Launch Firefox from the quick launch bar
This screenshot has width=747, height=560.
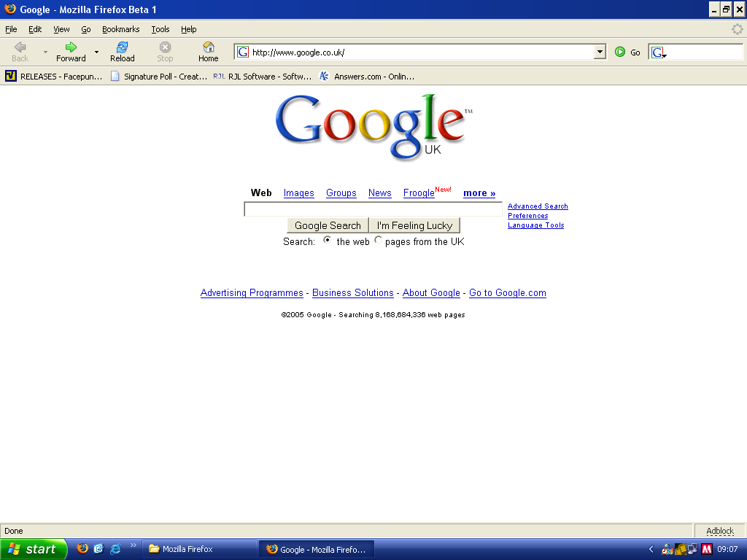pyautogui.click(x=82, y=549)
